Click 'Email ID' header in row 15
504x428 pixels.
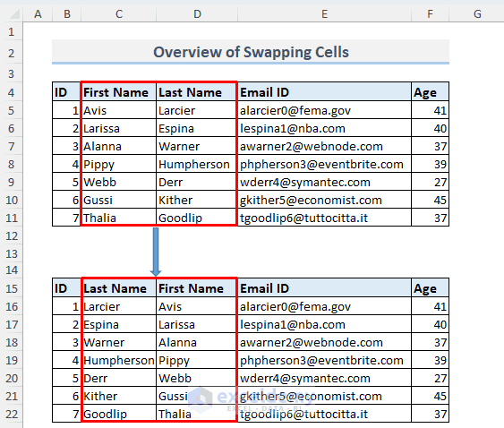click(324, 288)
